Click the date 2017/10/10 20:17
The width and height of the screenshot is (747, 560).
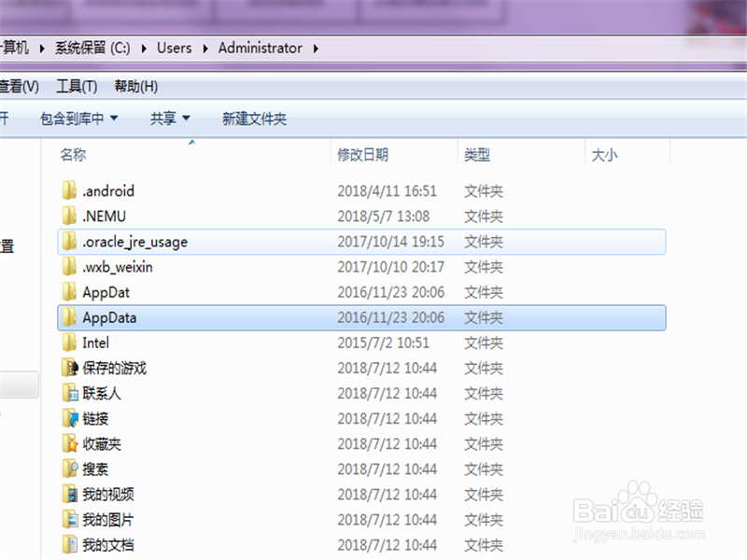pyautogui.click(x=390, y=267)
